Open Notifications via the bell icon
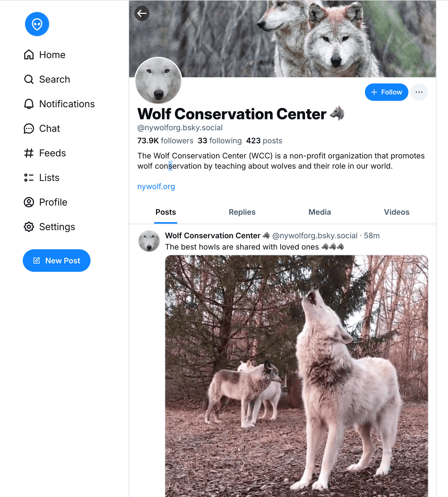 29,104
